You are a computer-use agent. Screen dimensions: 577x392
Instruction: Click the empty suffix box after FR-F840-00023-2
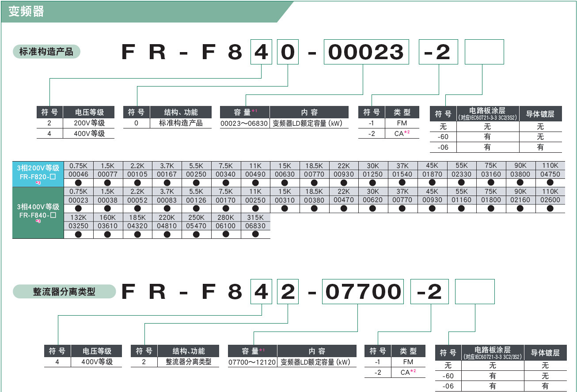tap(485, 52)
